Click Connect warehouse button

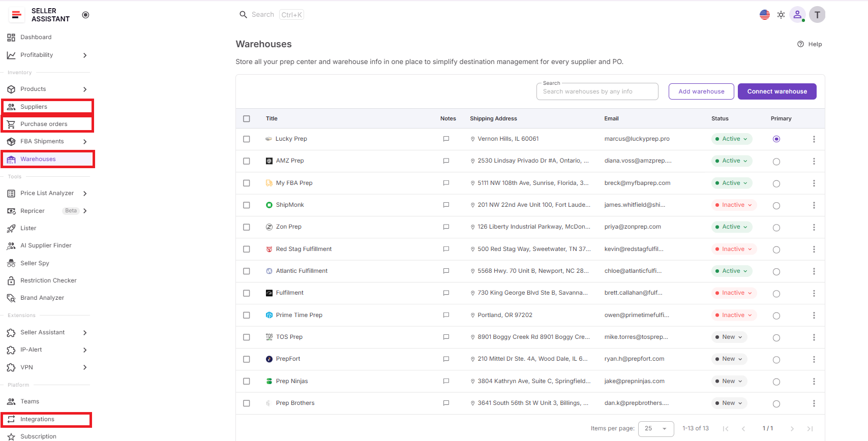pos(777,91)
